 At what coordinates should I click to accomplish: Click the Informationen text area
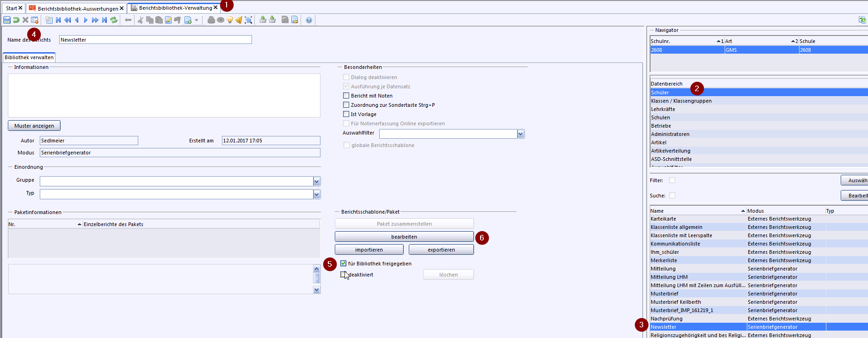[164, 95]
